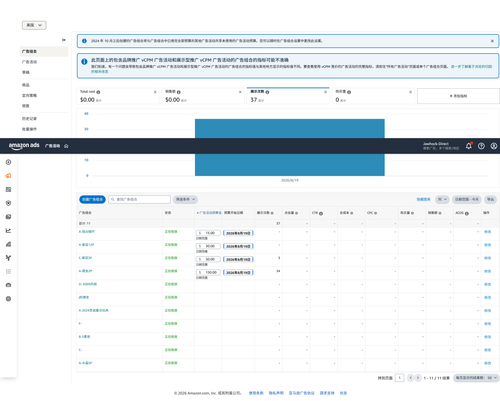Click edit link in 150.00 budget row

(x=487, y=271)
